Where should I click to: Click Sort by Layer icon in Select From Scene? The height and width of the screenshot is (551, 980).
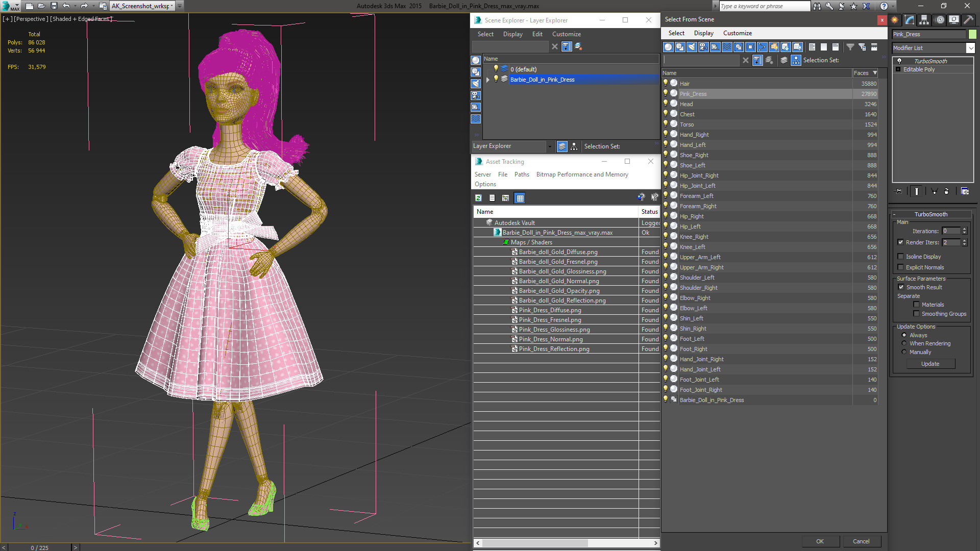point(784,60)
